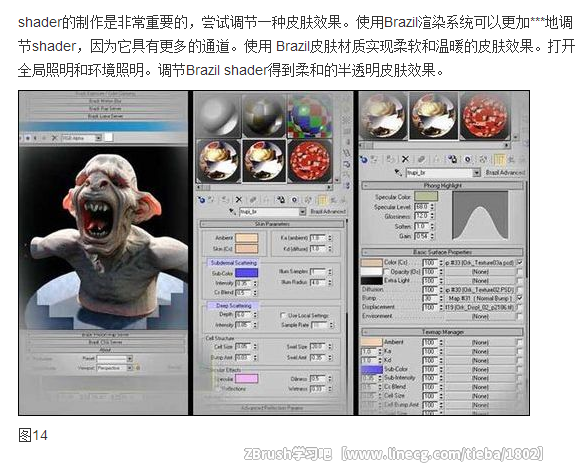The image size is (586, 473).
Task: Click Specular Level value field 68.0
Action: pos(421,207)
